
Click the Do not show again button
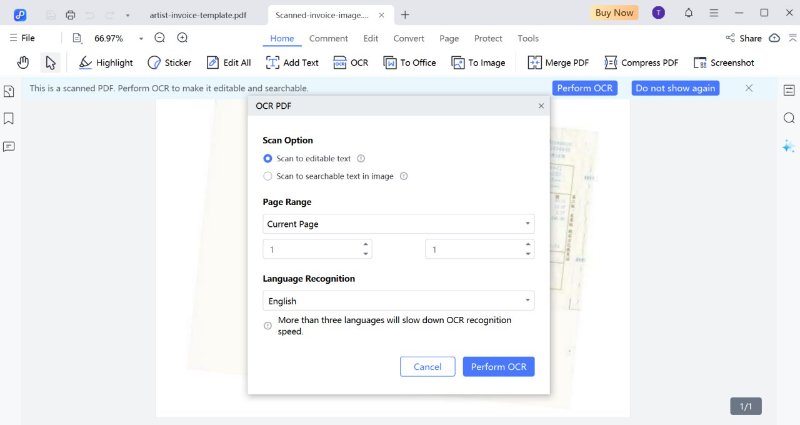tap(675, 88)
